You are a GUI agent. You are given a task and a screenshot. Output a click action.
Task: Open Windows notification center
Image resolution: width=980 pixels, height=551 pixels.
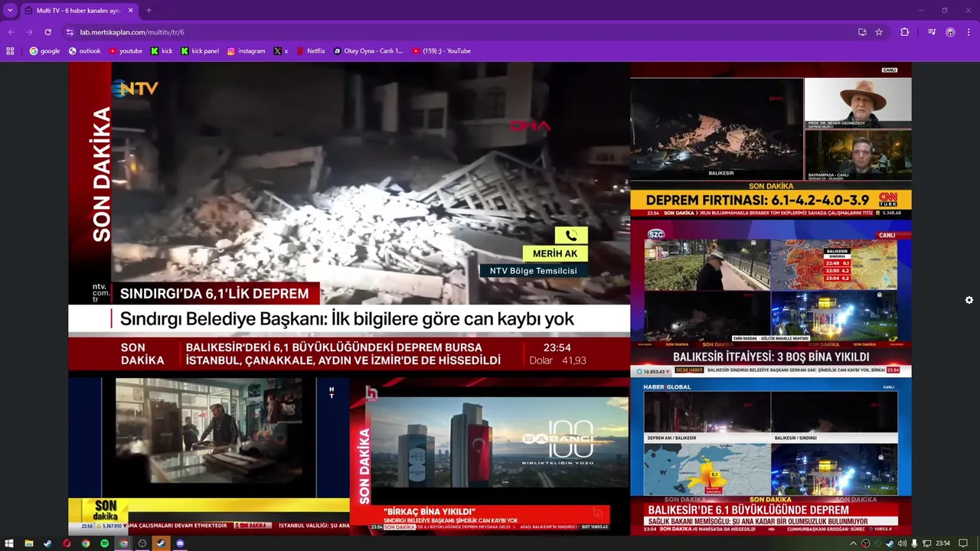pyautogui.click(x=963, y=543)
